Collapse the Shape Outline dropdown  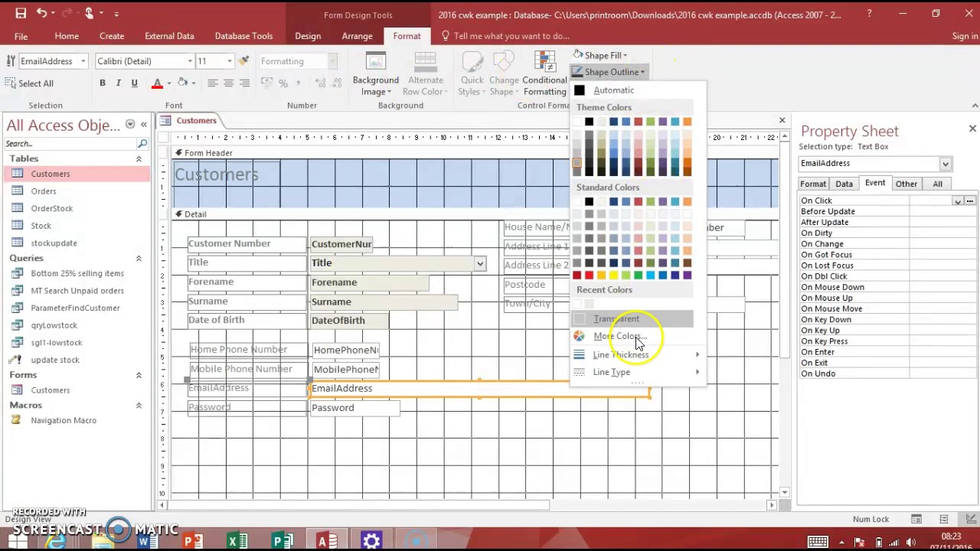[609, 72]
